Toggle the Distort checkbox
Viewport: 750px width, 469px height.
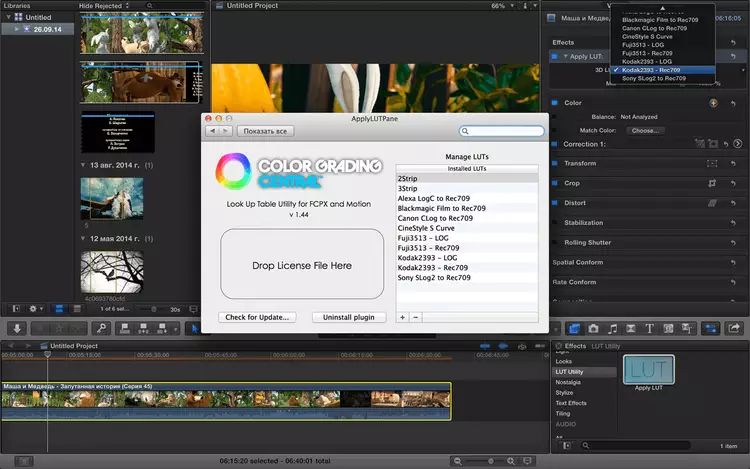(x=555, y=203)
